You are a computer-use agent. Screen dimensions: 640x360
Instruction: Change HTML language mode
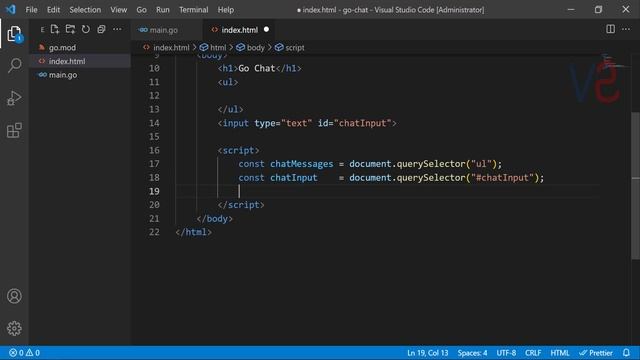point(560,353)
